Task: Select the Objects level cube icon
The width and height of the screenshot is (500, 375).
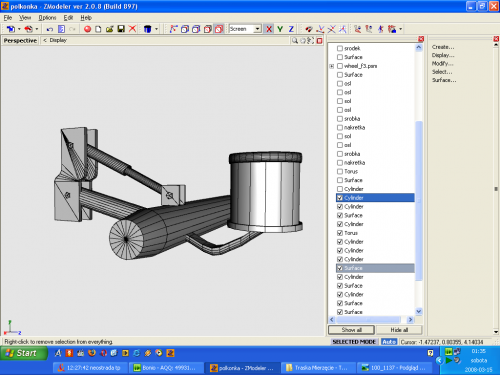Action: pyautogui.click(x=207, y=29)
